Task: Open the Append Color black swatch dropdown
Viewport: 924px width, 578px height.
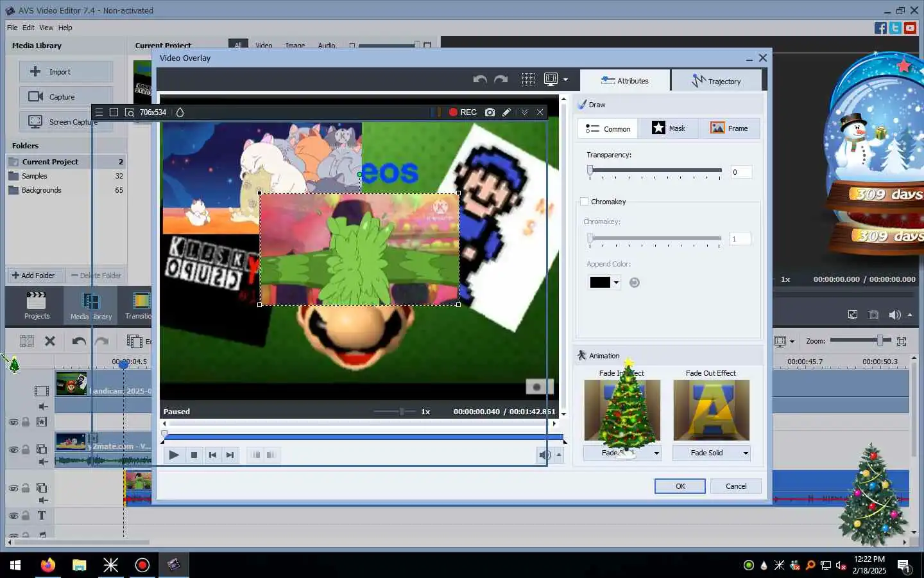Action: (x=604, y=283)
